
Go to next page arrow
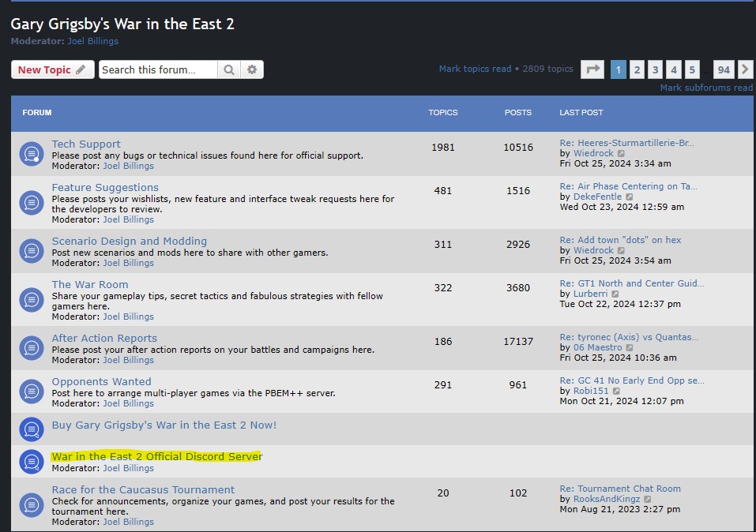click(x=745, y=69)
